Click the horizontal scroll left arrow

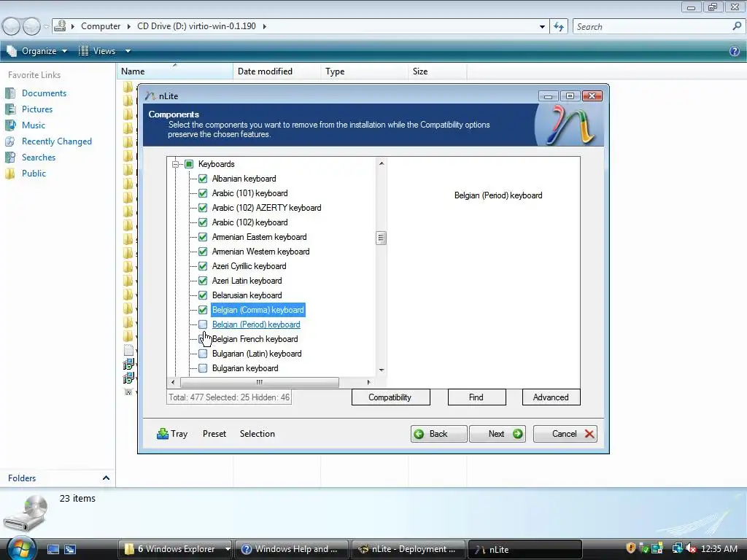click(172, 382)
